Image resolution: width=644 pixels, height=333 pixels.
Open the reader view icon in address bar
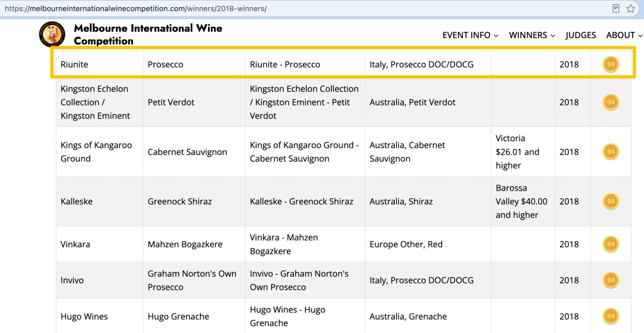point(615,8)
